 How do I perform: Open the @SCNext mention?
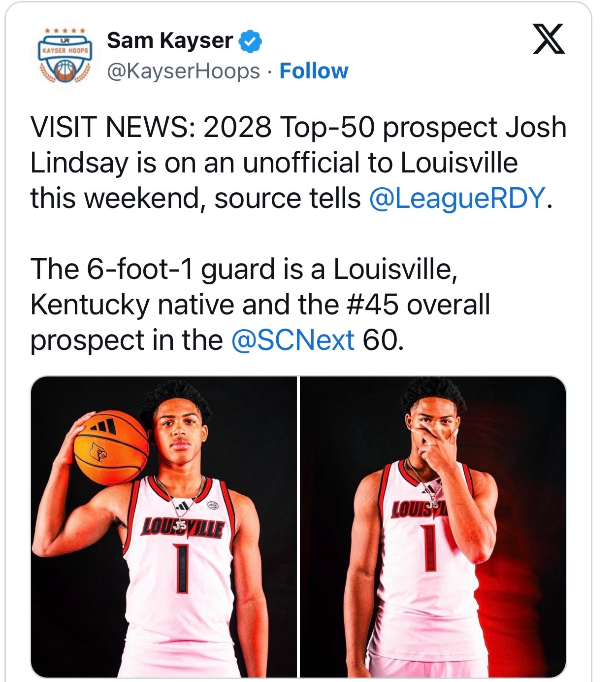point(292,340)
